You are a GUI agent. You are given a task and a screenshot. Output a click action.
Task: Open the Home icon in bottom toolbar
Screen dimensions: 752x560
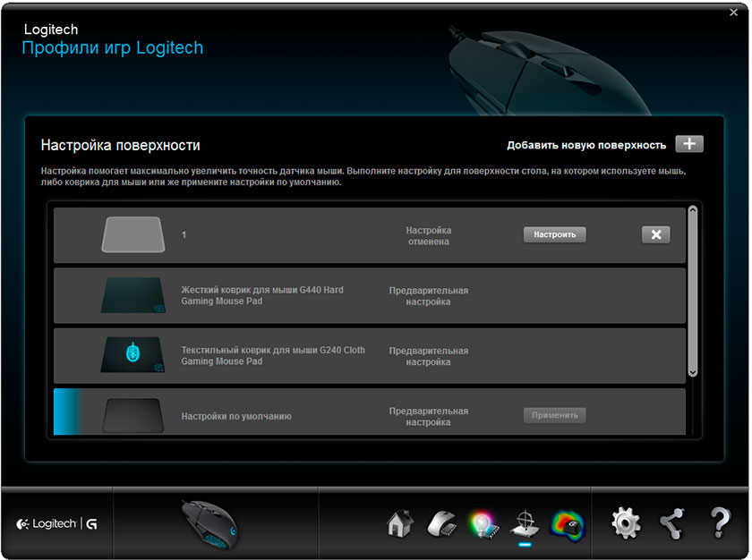coord(400,523)
